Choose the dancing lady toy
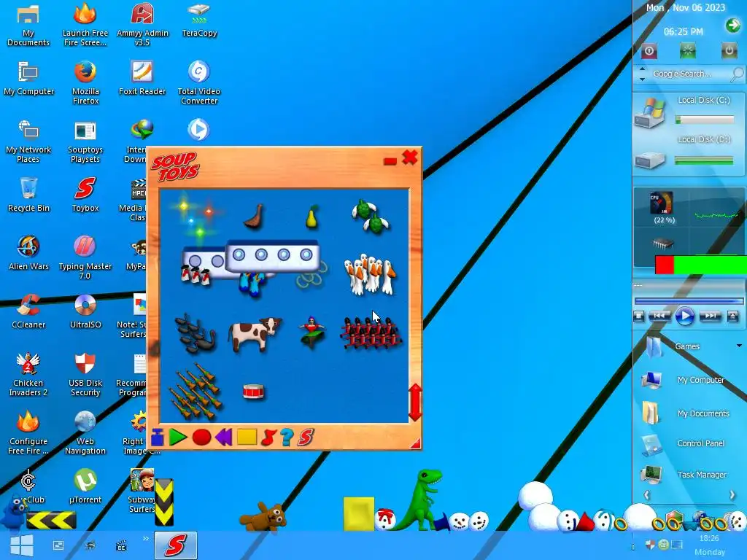747x560 pixels. coord(312,332)
